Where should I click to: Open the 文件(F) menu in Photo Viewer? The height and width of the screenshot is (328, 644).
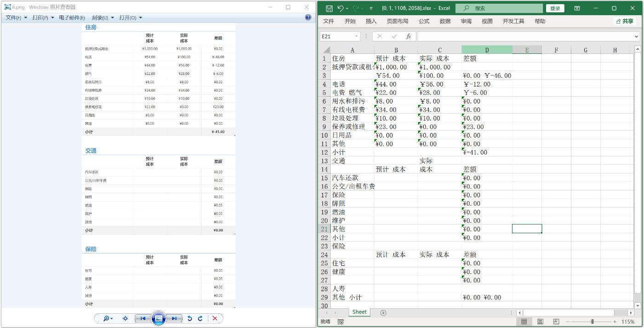[x=17, y=17]
